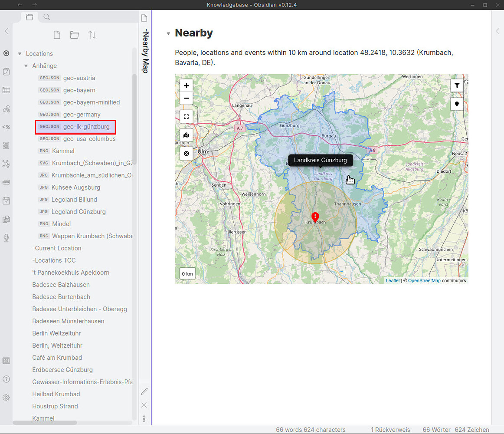The height and width of the screenshot is (434, 504).
Task: Change the file explorer sort order
Action: 92,35
